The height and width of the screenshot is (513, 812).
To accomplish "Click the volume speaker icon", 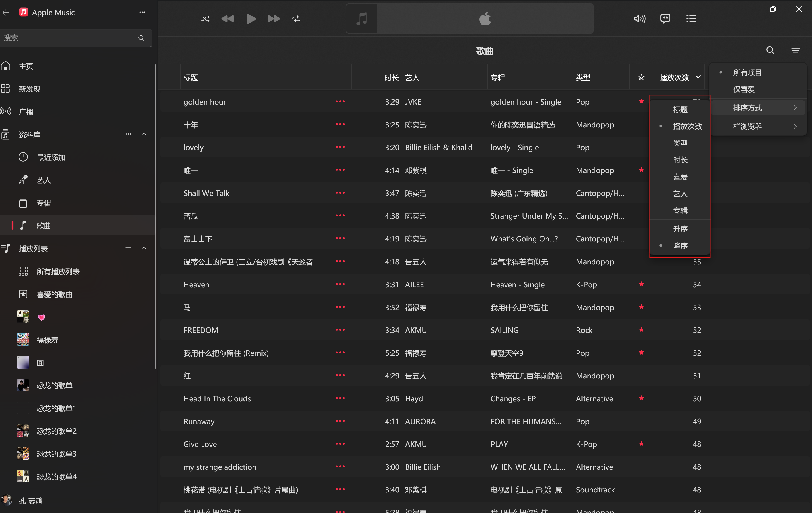I will tap(639, 19).
